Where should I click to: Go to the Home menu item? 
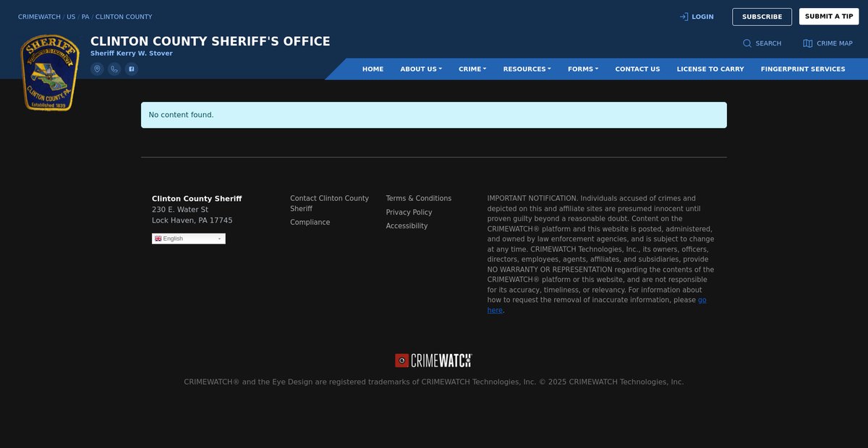tap(373, 69)
